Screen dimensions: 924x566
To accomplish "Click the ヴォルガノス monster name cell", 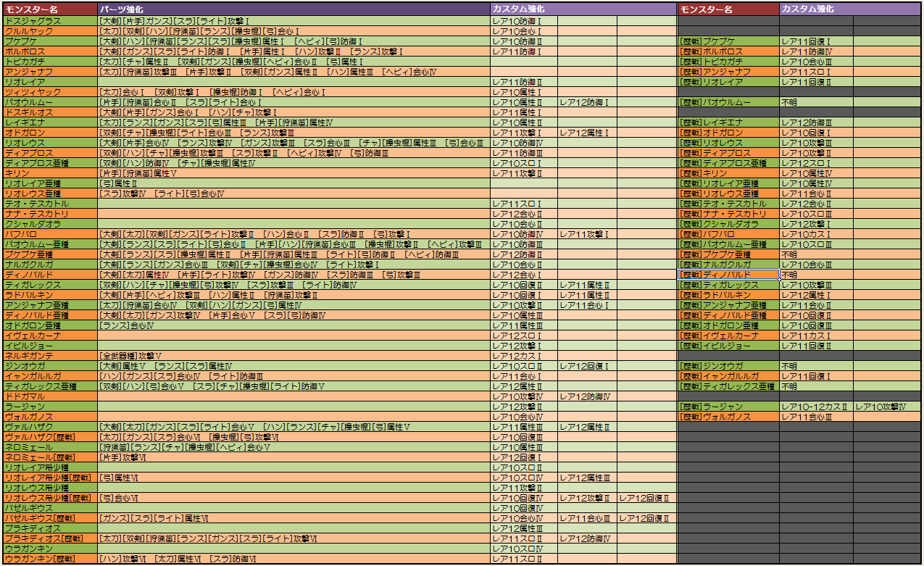I will coord(50,417).
